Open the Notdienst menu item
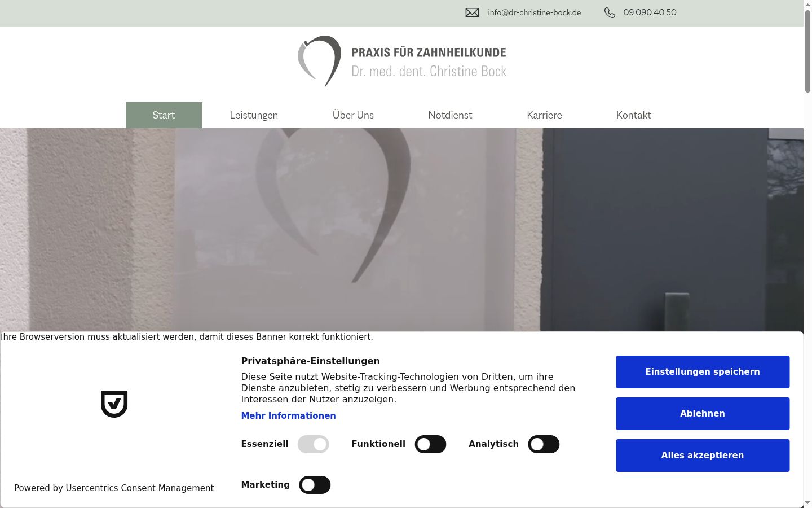812x508 pixels. click(450, 115)
